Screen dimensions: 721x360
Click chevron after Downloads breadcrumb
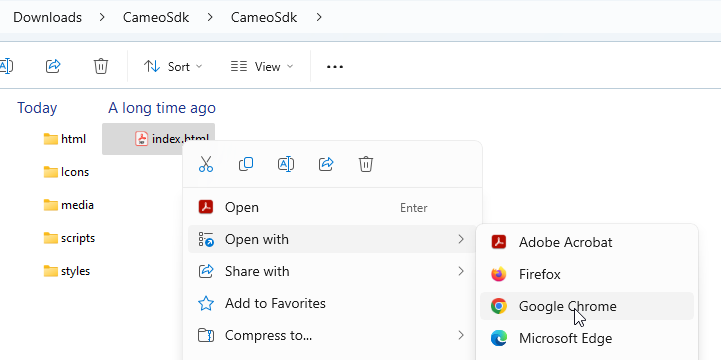coord(102,17)
